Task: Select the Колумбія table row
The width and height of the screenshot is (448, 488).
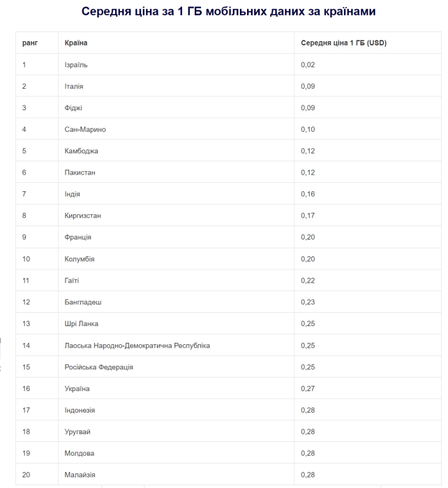Action: 79,259
